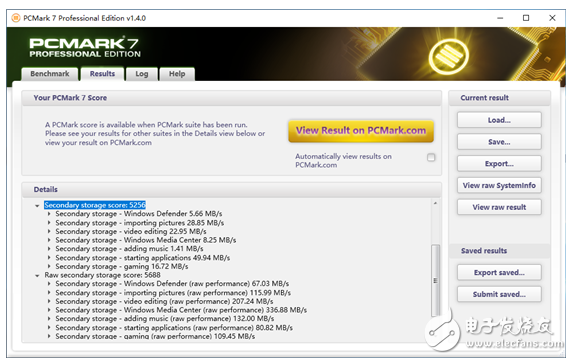Select gaming raw performance 109.45 MB/s row

click(155, 336)
